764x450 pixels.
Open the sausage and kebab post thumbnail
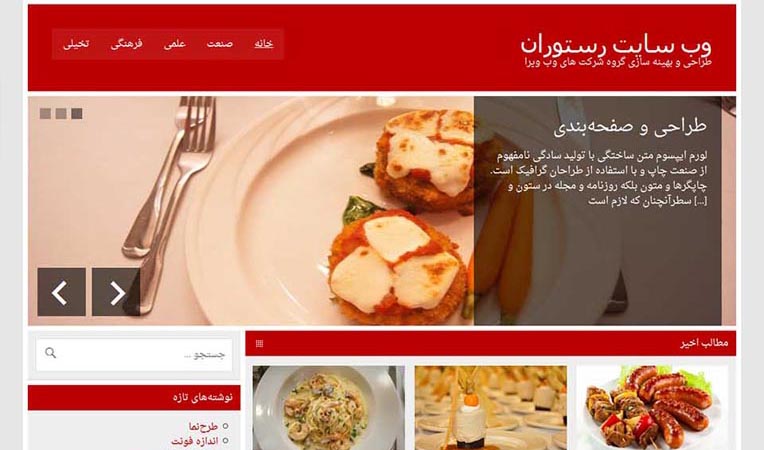tap(652, 408)
